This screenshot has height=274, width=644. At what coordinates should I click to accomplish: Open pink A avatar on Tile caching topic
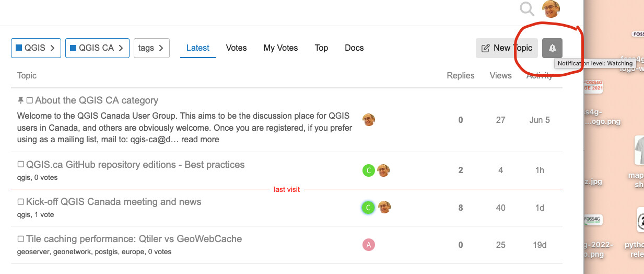click(x=369, y=244)
